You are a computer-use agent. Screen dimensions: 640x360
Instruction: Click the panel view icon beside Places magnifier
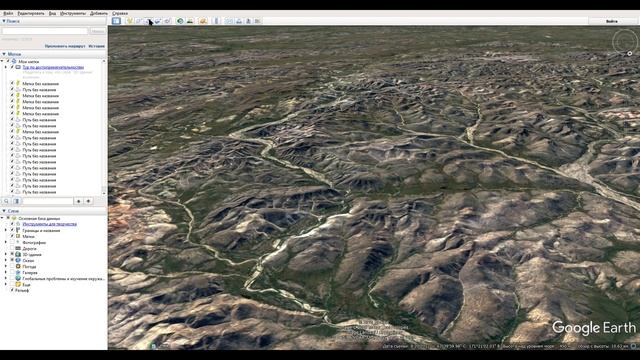(17, 201)
